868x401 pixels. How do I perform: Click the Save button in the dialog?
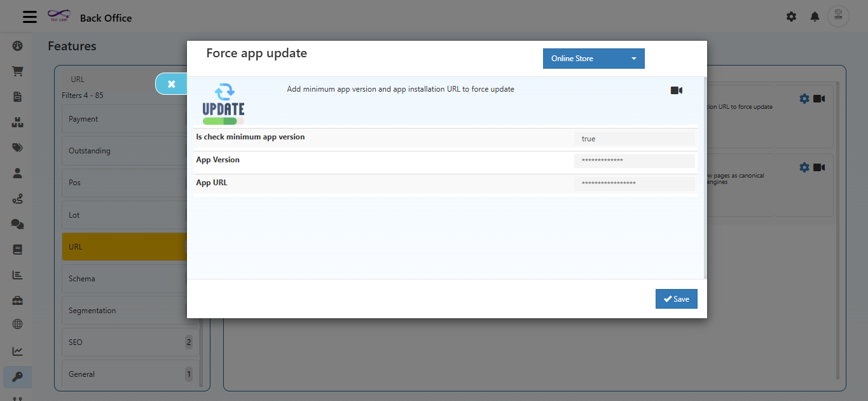coord(676,299)
